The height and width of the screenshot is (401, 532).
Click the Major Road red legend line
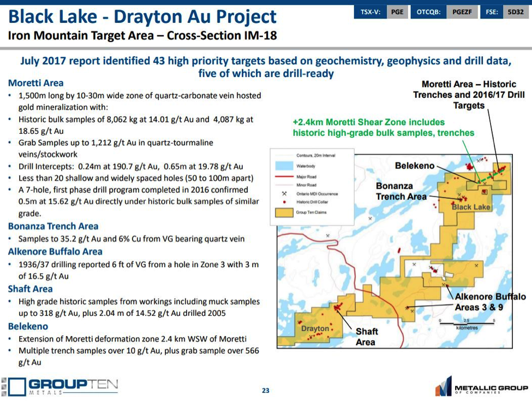click(284, 176)
